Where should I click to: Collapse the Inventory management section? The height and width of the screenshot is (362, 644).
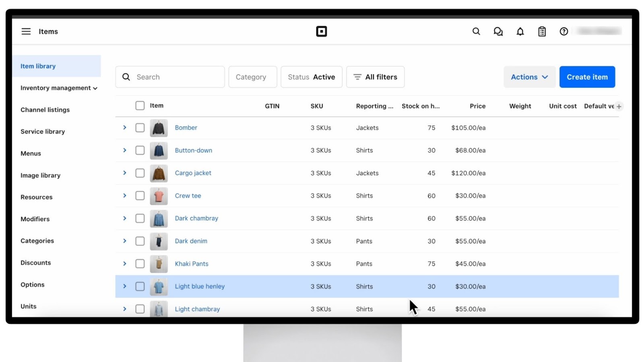(x=59, y=88)
